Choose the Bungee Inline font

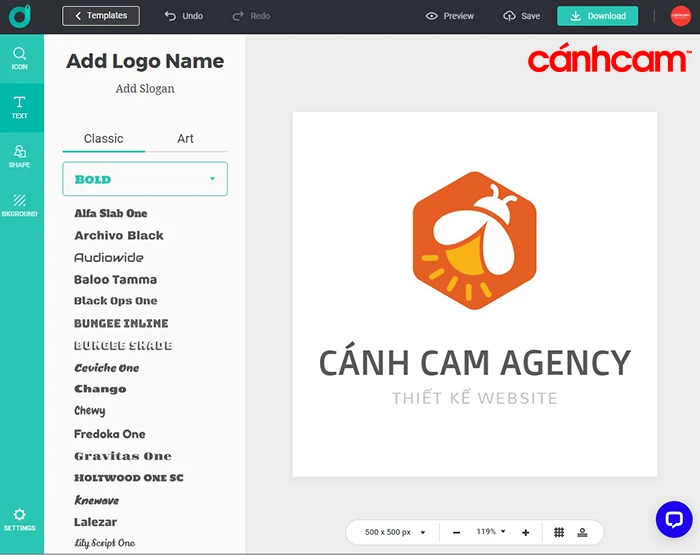pyautogui.click(x=121, y=323)
